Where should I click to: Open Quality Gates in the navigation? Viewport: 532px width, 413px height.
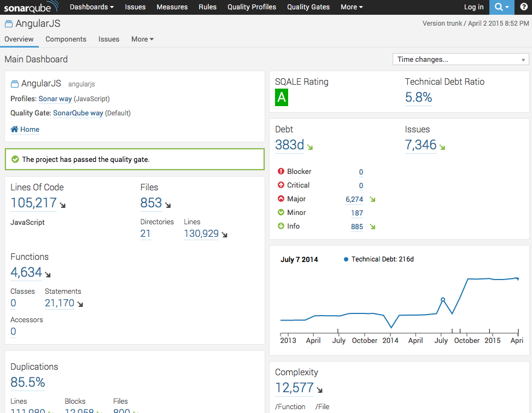(308, 7)
